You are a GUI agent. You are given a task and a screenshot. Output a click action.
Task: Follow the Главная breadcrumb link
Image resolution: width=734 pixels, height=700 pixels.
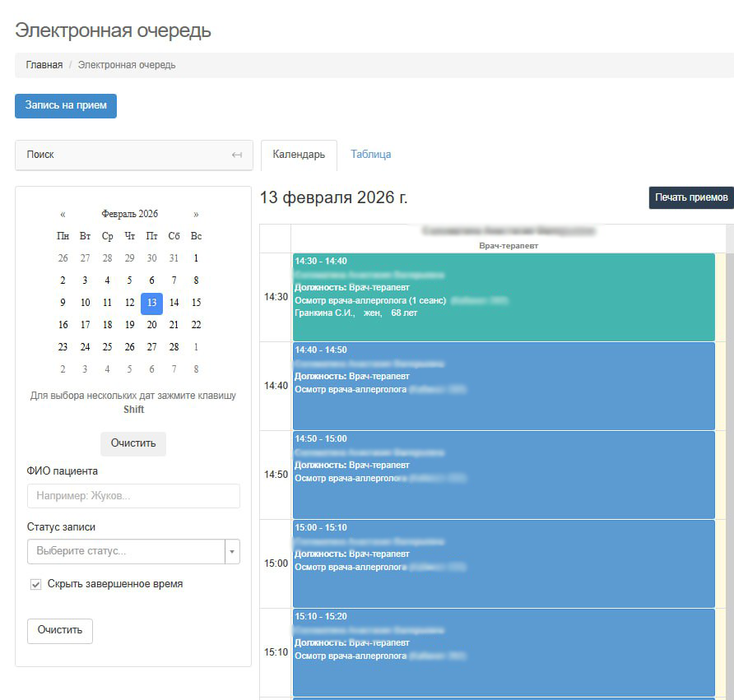click(x=44, y=65)
